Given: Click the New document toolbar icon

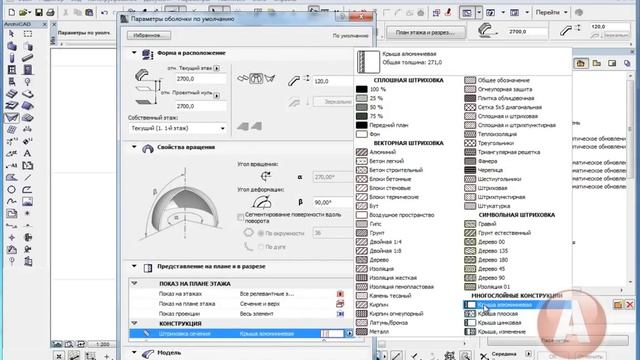Looking at the screenshot, I should click(11, 13).
